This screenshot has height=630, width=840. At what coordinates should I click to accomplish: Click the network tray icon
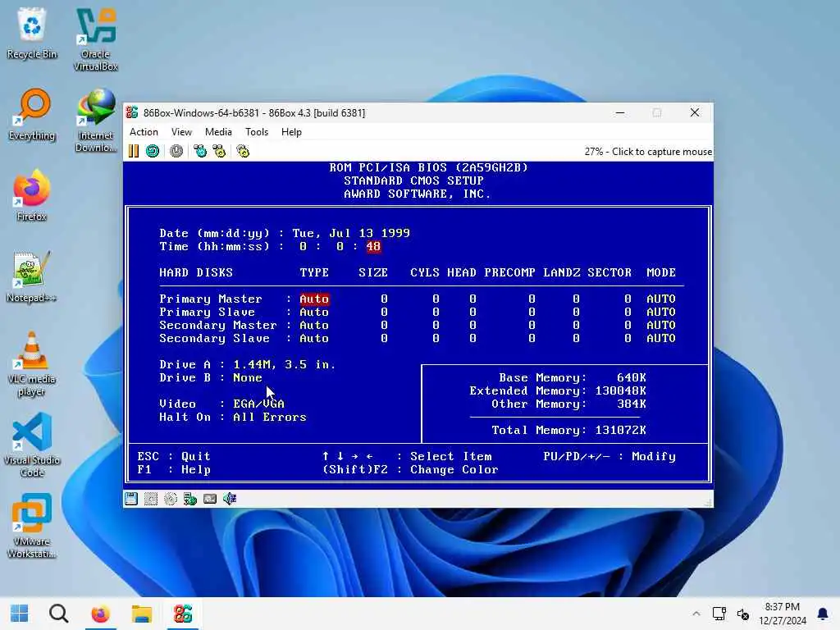click(719, 614)
